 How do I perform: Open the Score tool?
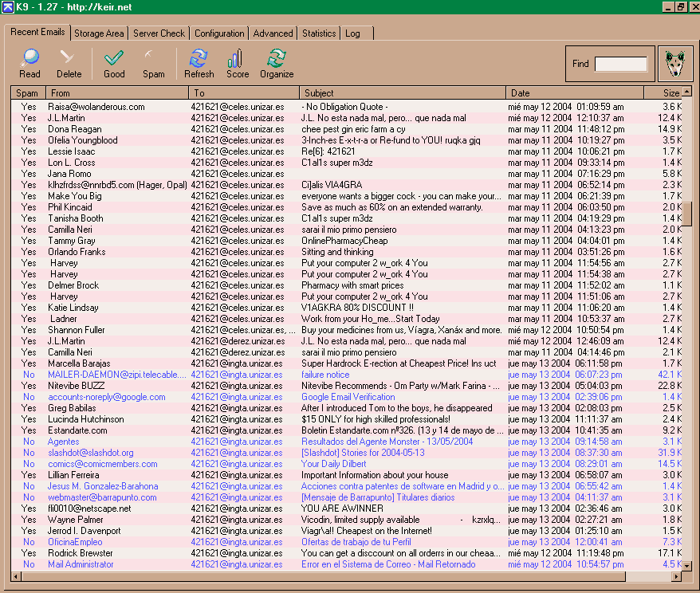(238, 64)
